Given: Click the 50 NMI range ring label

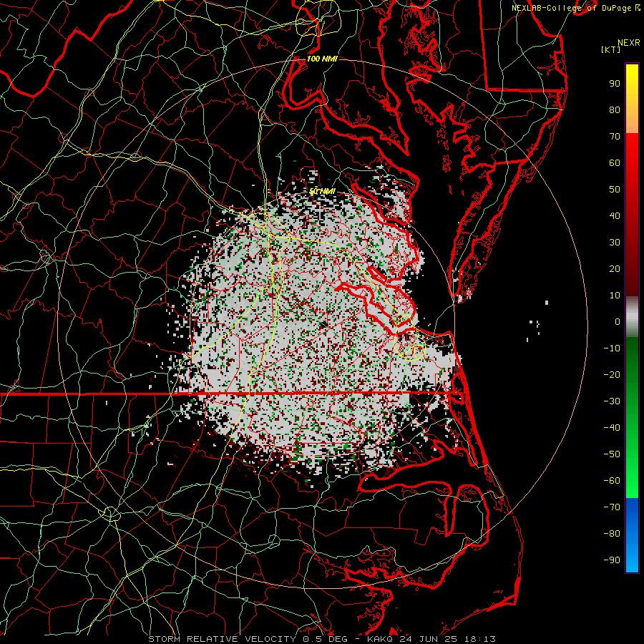Looking at the screenshot, I should point(323,191).
